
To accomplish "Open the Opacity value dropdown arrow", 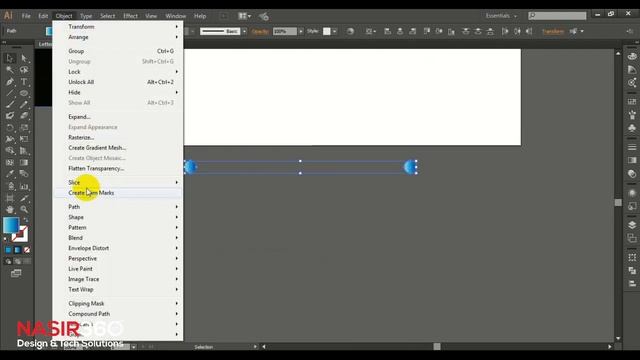I will [x=301, y=31].
